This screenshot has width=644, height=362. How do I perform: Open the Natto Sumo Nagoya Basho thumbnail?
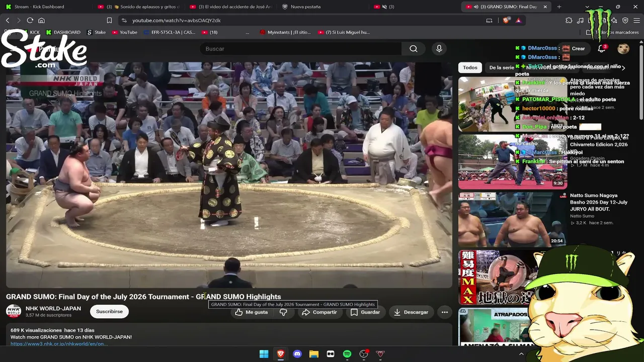(x=513, y=219)
